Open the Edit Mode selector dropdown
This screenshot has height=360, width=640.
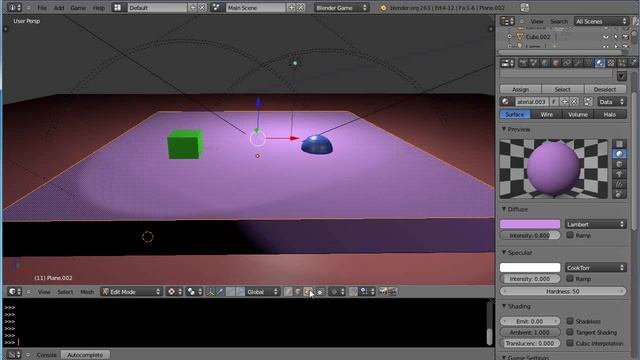[131, 292]
